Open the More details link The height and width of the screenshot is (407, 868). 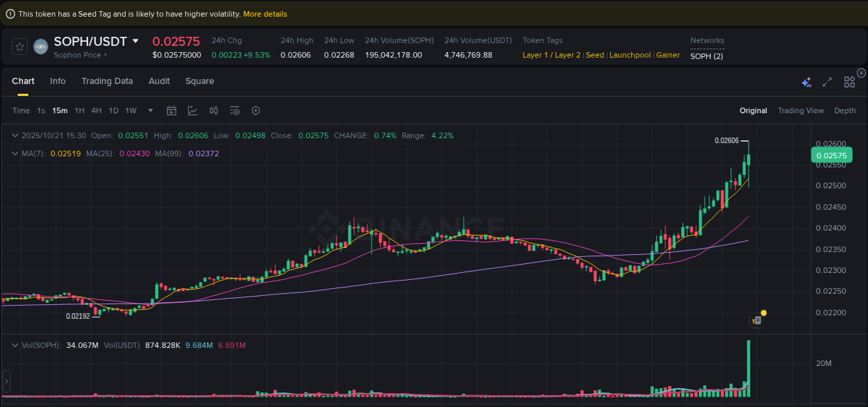click(265, 13)
